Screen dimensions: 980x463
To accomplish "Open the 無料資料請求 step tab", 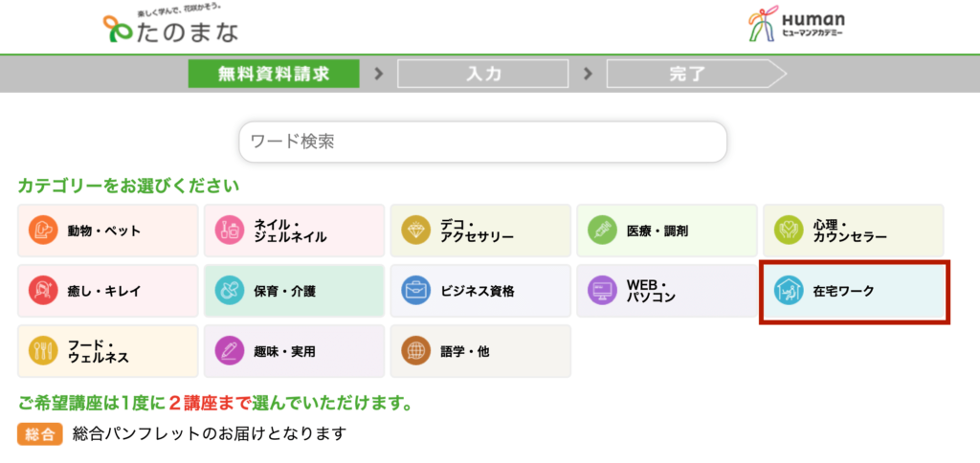I will (274, 74).
